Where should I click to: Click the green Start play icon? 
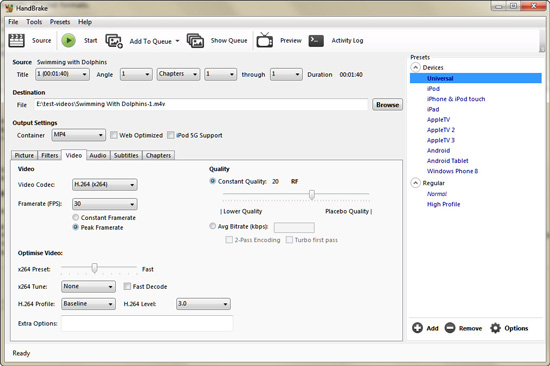click(69, 40)
